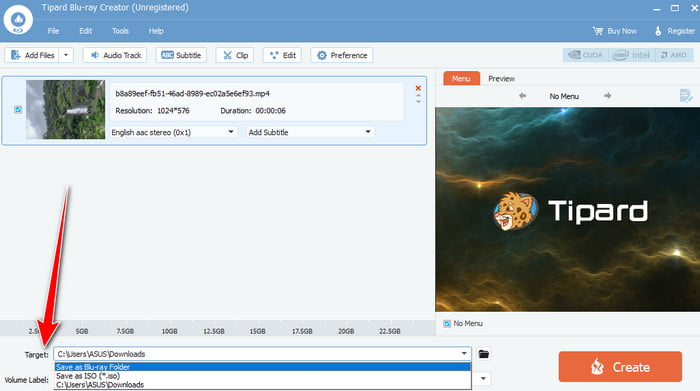Toggle AMD acceleration indicator
Screen dimensions: 700x391
tap(674, 55)
